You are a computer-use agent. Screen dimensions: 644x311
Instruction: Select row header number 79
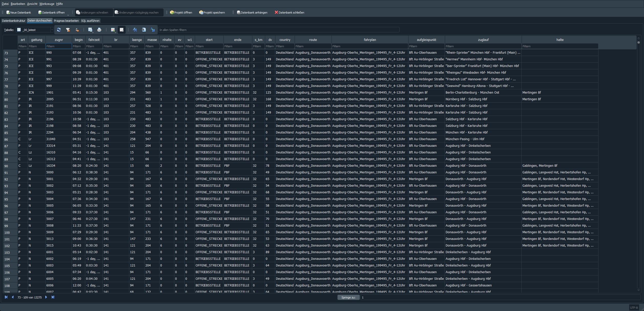[10, 93]
